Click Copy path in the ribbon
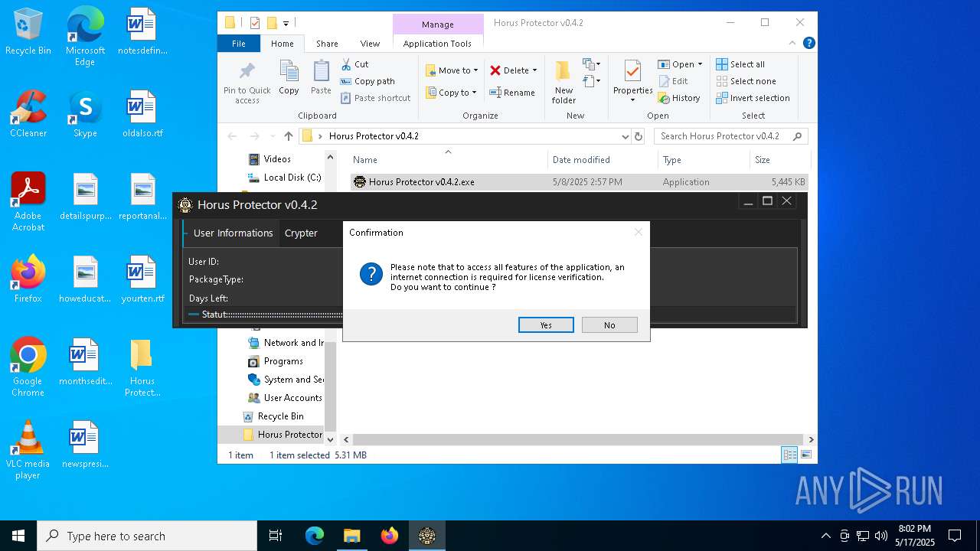This screenshot has height=551, width=980. (x=367, y=81)
